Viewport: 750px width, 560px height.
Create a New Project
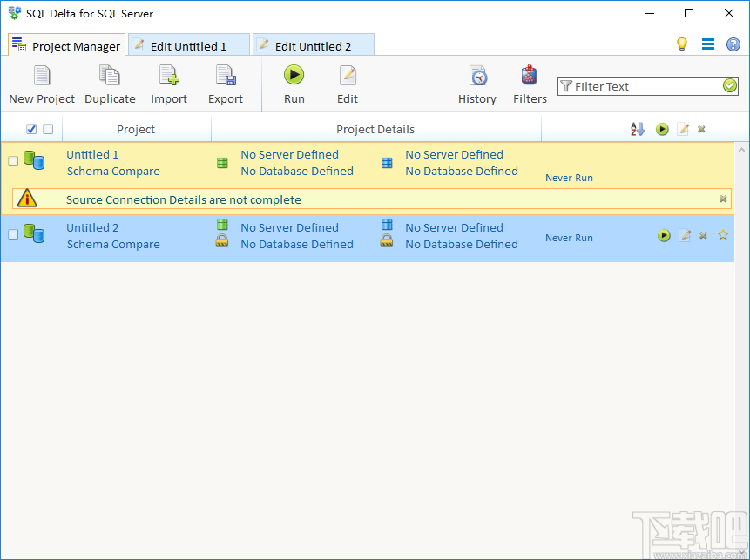41,84
